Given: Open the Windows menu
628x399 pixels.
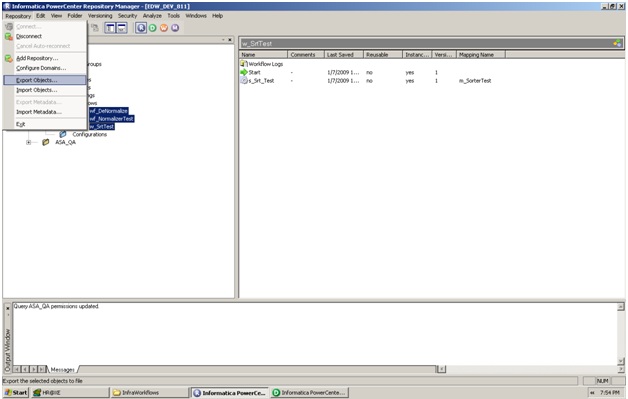Looking at the screenshot, I should pyautogui.click(x=196, y=16).
